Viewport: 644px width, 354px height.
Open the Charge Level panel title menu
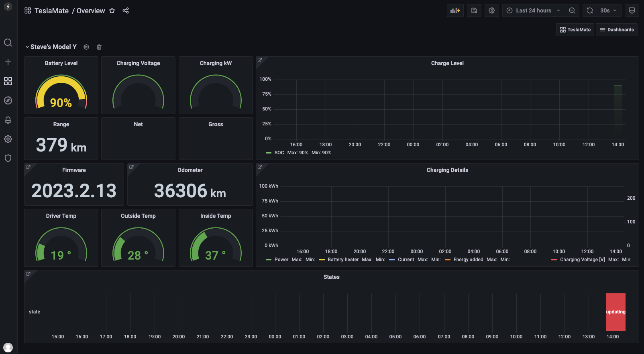[447, 63]
